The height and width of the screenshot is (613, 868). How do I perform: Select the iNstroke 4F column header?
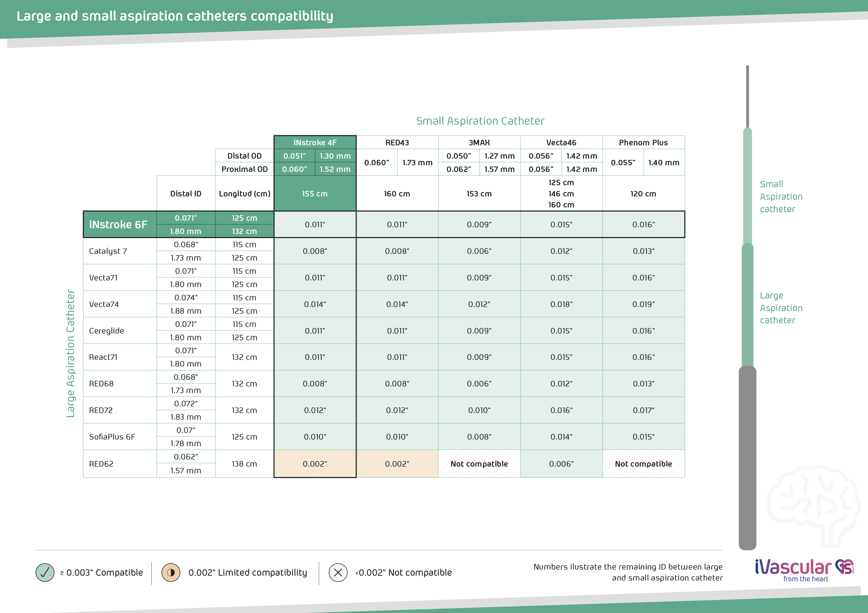tap(315, 143)
